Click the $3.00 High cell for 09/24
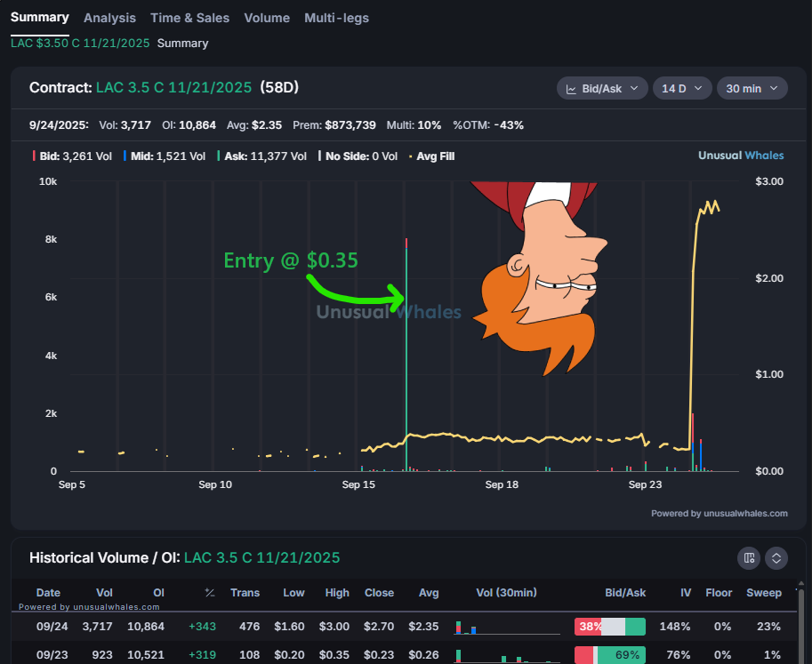 (334, 626)
